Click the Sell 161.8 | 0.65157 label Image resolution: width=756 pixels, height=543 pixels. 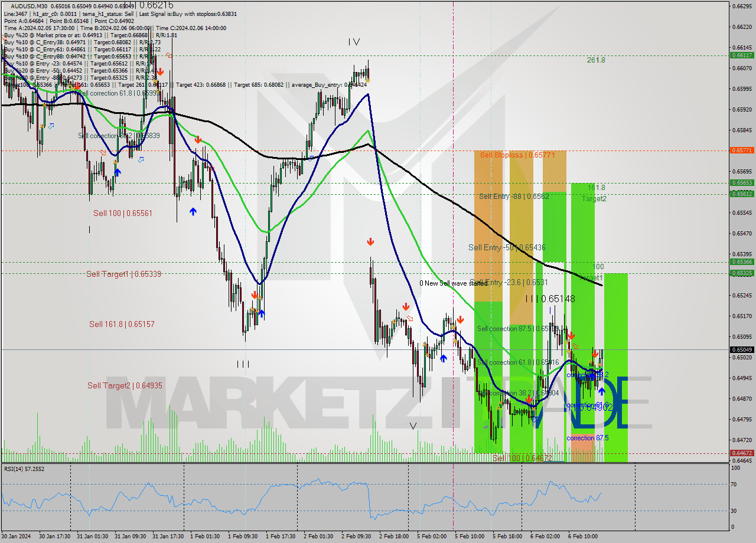coord(122,324)
